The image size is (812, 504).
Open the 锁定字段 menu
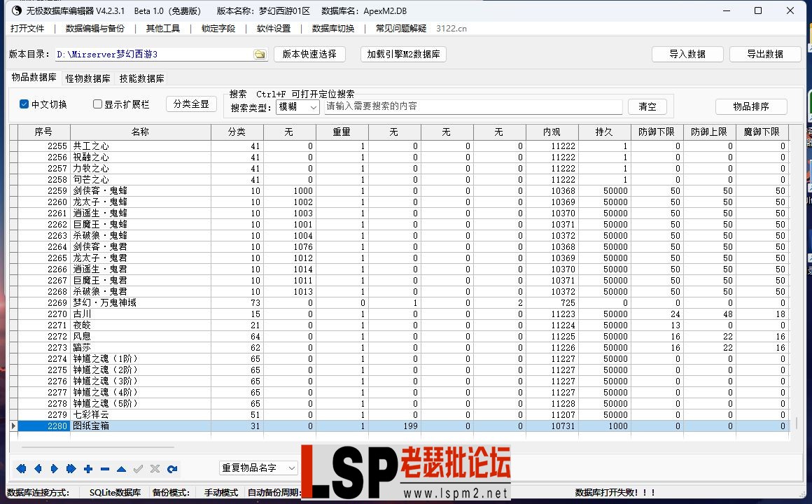[218, 29]
